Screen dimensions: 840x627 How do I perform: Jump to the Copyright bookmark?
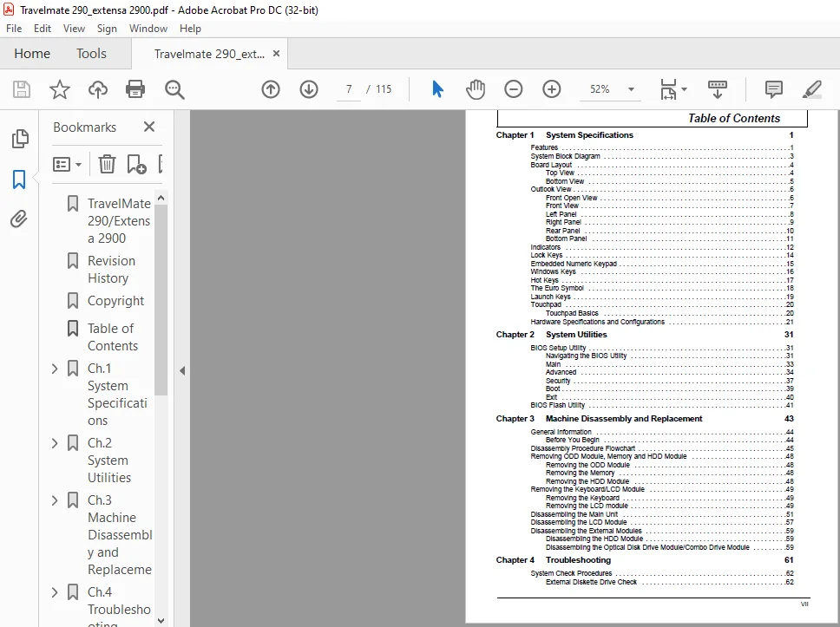[115, 301]
